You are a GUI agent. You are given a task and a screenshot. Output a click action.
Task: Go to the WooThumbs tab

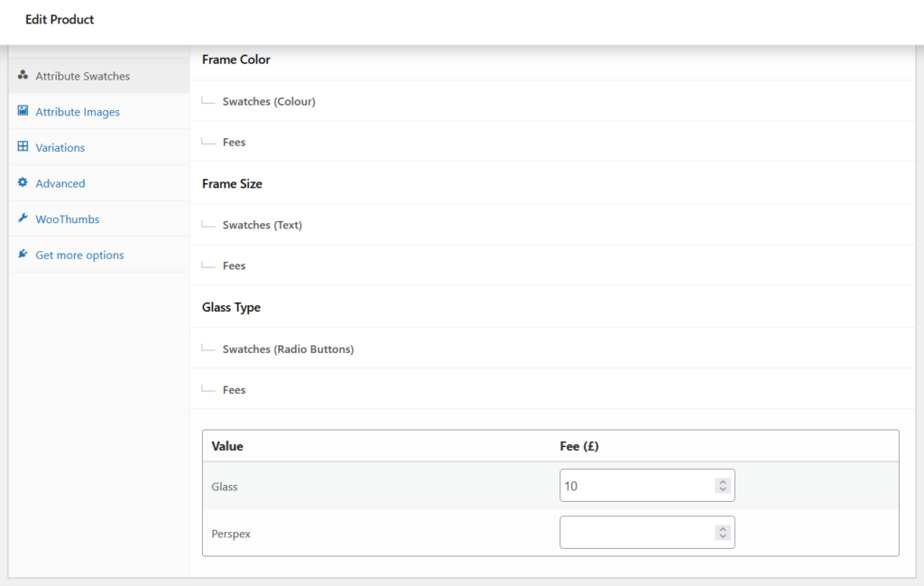click(x=68, y=219)
